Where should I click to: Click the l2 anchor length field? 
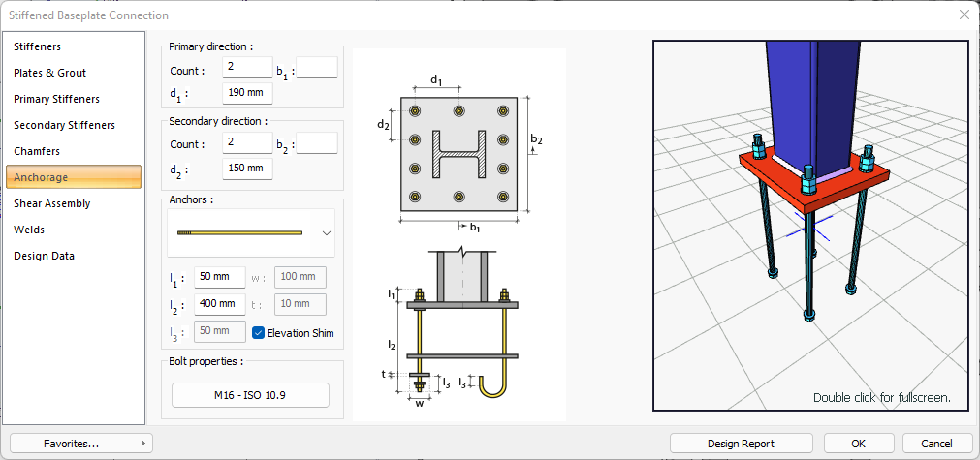click(x=219, y=304)
